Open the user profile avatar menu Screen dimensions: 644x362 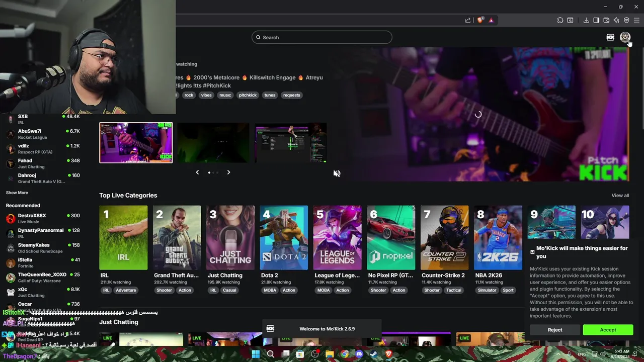pos(625,37)
